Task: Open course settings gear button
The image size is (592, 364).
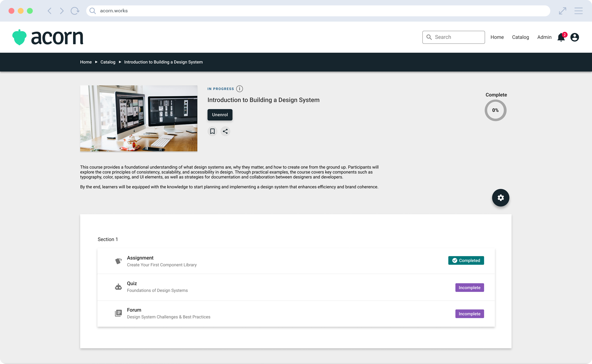Action: pos(500,198)
